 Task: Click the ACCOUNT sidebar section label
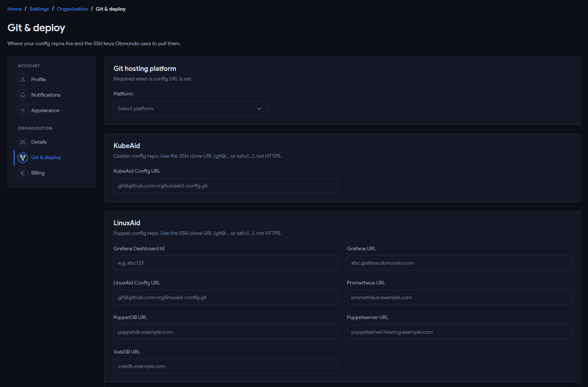coord(29,66)
